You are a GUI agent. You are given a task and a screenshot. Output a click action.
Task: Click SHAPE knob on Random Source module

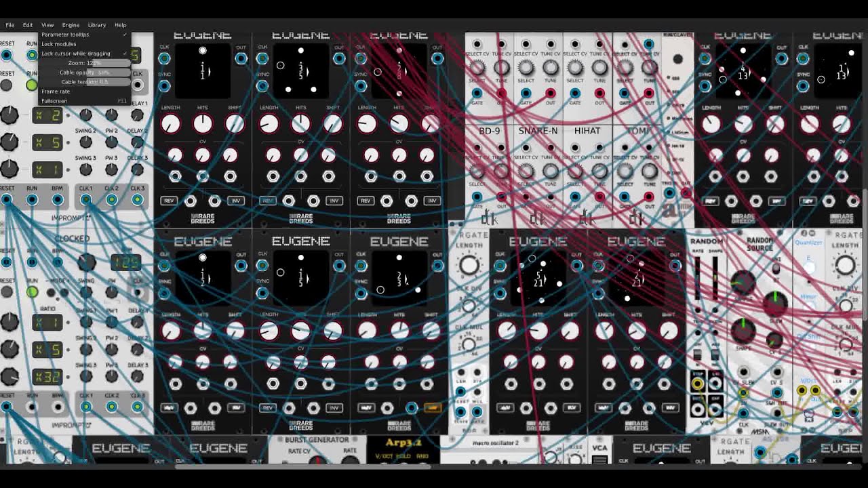744,330
